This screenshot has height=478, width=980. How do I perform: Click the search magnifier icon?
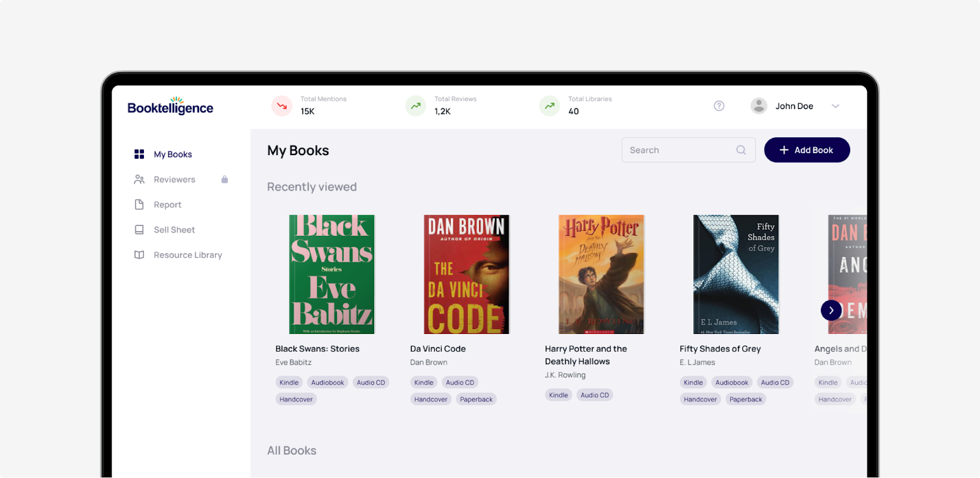pyautogui.click(x=741, y=150)
